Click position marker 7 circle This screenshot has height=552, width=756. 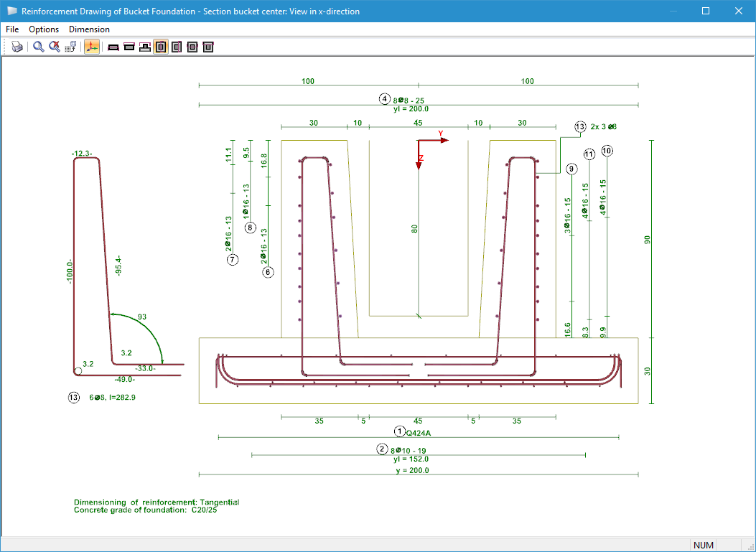(233, 260)
